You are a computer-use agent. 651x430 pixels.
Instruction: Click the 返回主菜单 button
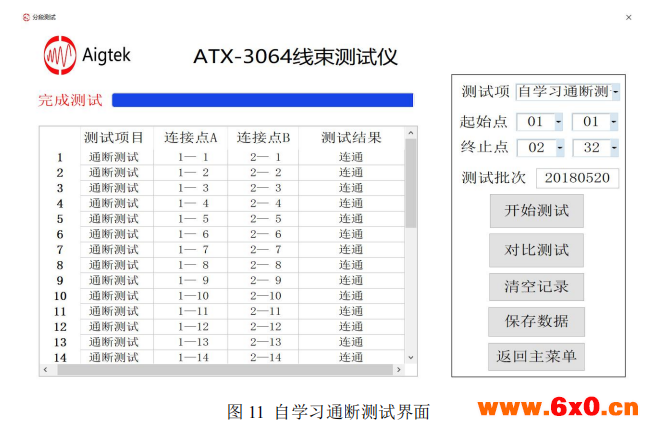pos(536,357)
